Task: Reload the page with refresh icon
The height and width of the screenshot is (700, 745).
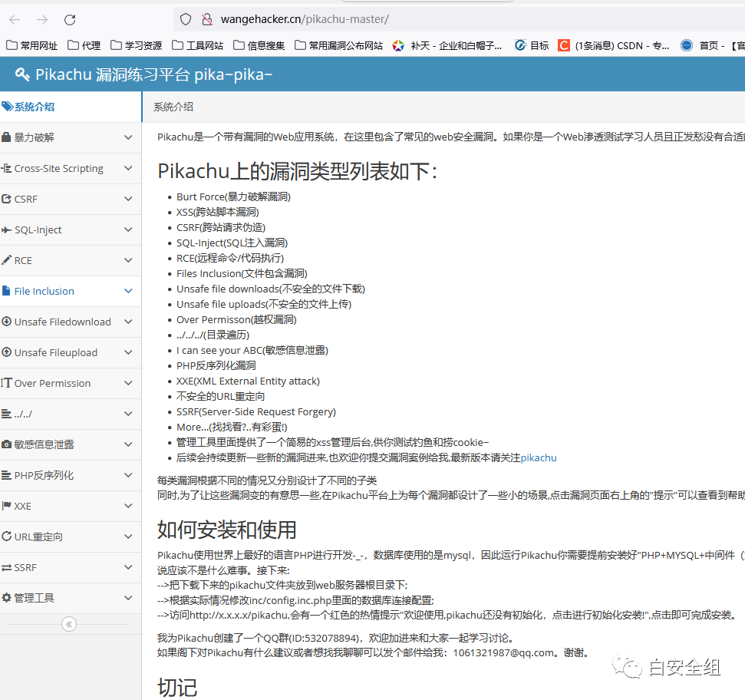Action: (70, 19)
